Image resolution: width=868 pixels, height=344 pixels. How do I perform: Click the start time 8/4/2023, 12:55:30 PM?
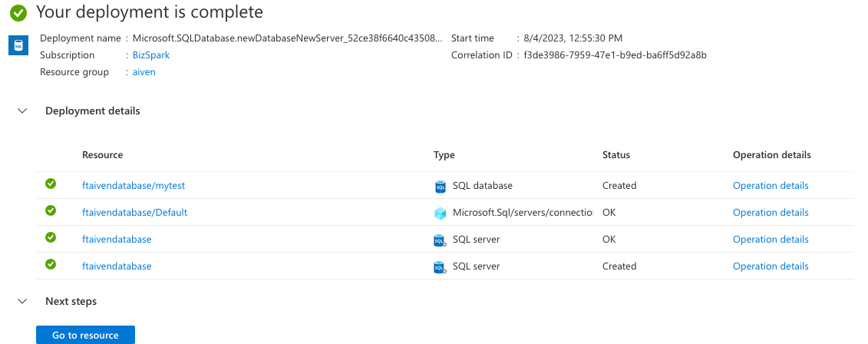pos(573,38)
